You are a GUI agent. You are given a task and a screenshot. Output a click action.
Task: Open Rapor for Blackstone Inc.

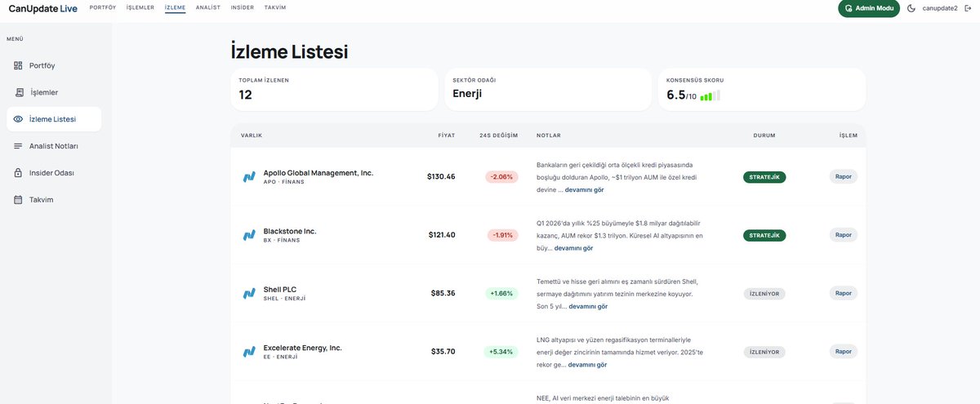(x=844, y=234)
